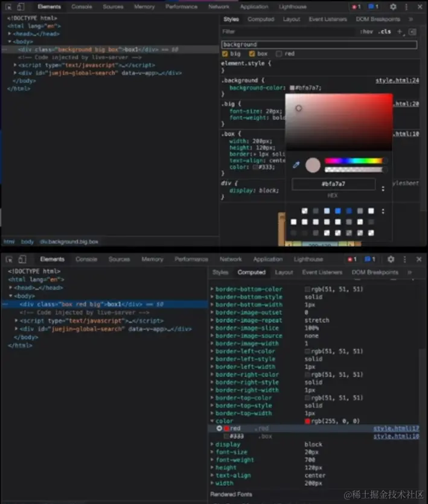Screen dimensions: 428x504
Task: Click error count badge in upper DevTools
Action: (356, 7)
